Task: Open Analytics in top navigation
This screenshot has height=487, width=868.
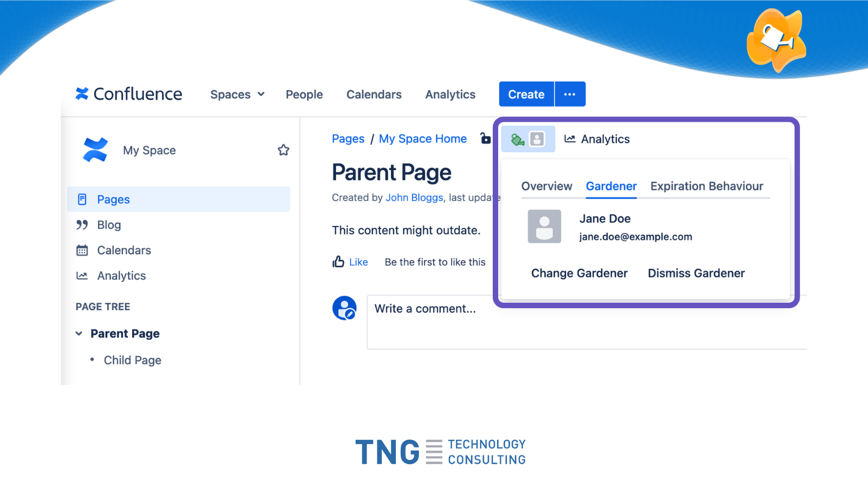Action: coord(450,95)
